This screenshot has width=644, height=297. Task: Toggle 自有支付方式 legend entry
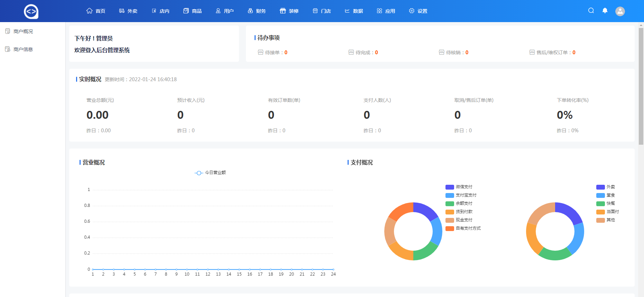pos(463,228)
